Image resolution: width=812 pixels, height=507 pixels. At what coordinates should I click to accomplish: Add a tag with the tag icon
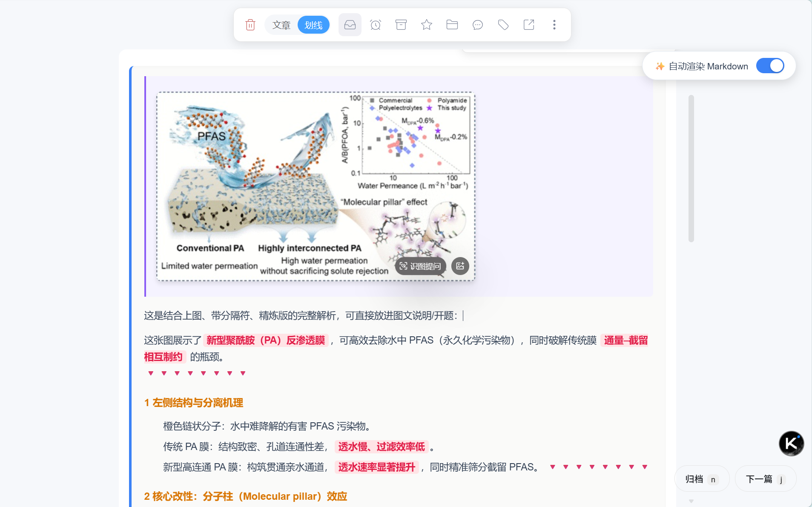[503, 25]
